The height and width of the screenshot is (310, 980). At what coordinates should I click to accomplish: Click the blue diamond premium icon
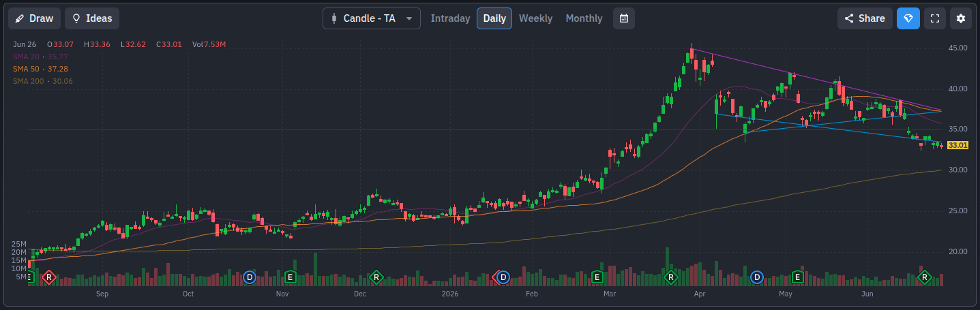908,18
